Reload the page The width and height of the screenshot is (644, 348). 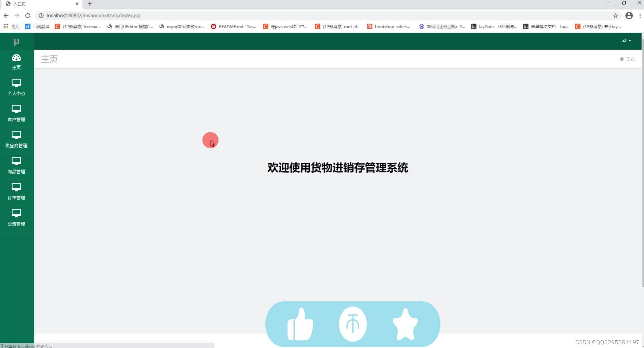click(x=28, y=15)
